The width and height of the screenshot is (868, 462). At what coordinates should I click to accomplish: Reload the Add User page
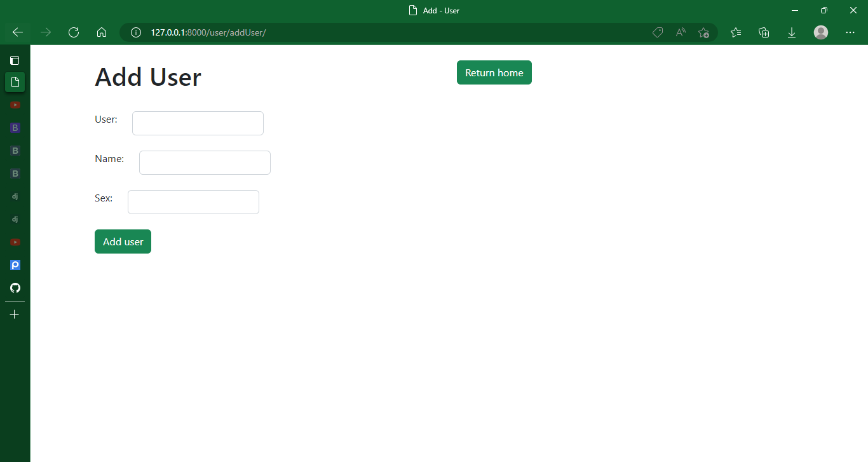pyautogui.click(x=73, y=32)
